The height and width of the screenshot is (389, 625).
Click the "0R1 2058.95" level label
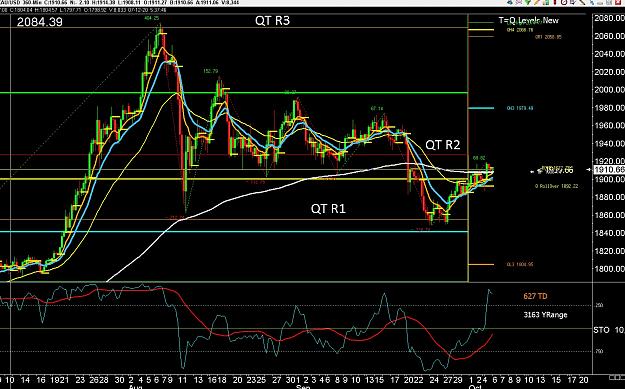tap(548, 37)
